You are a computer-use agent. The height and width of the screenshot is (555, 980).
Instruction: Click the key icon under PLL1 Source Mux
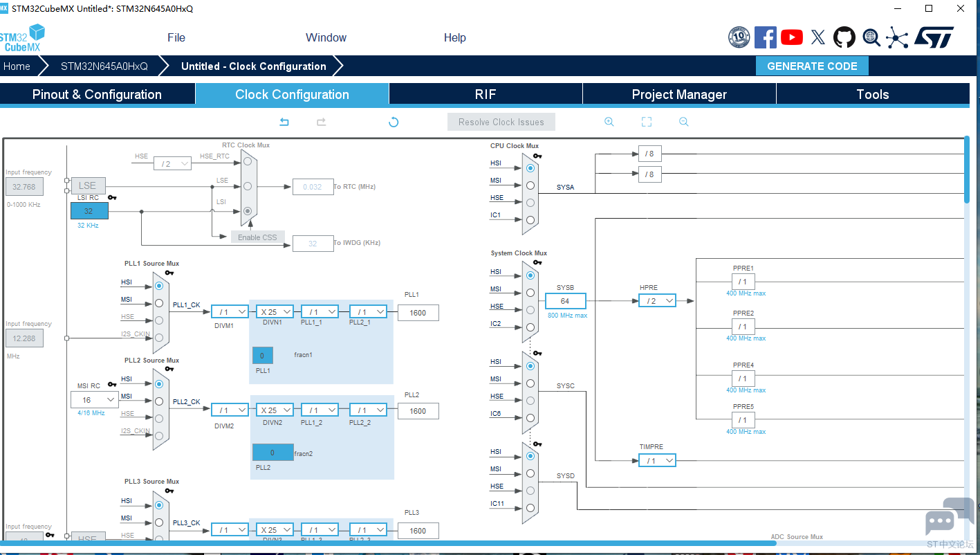[x=169, y=273]
